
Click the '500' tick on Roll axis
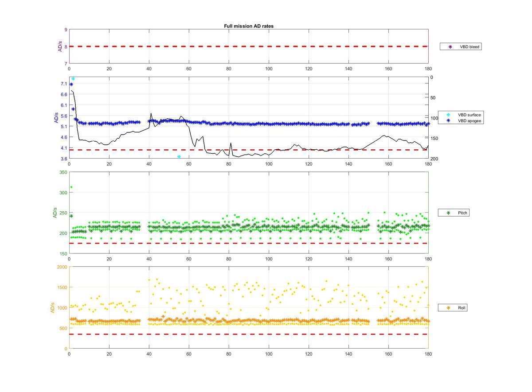click(63, 328)
